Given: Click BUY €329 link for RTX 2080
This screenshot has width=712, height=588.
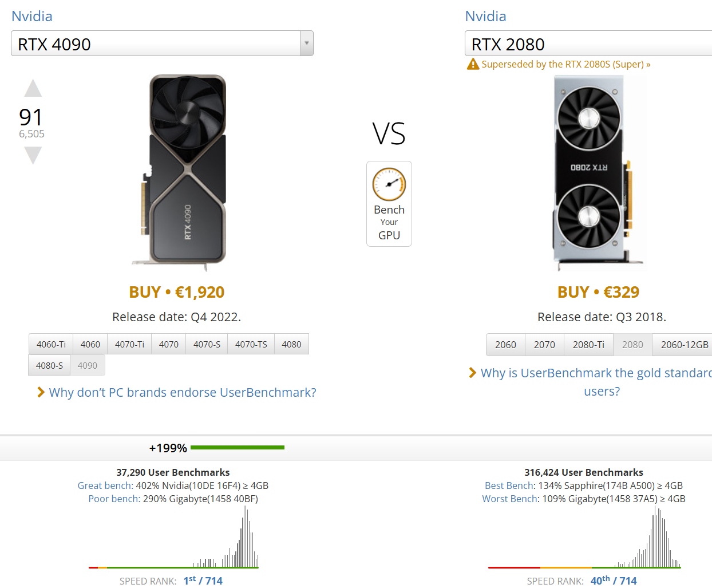Looking at the screenshot, I should 598,292.
